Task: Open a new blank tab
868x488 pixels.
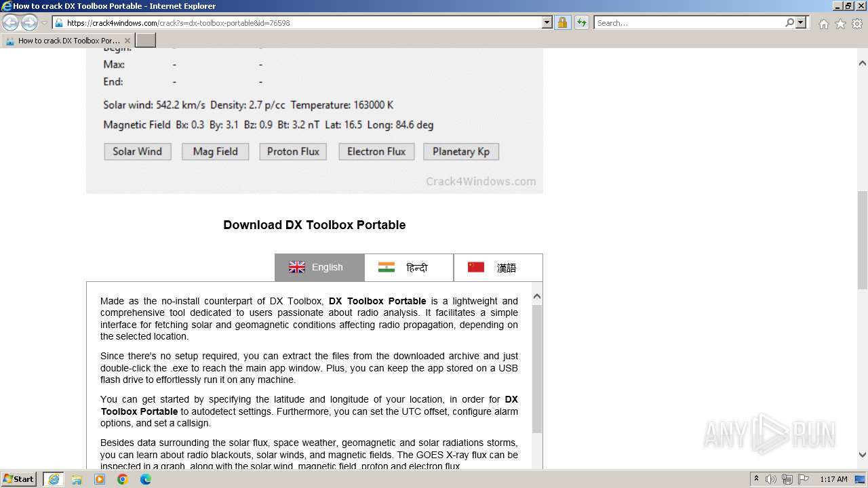Action: 146,41
